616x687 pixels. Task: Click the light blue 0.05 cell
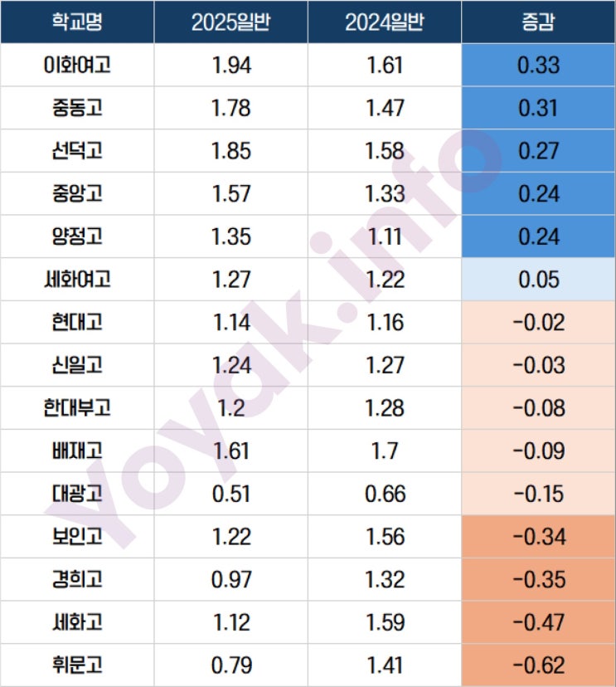point(538,280)
